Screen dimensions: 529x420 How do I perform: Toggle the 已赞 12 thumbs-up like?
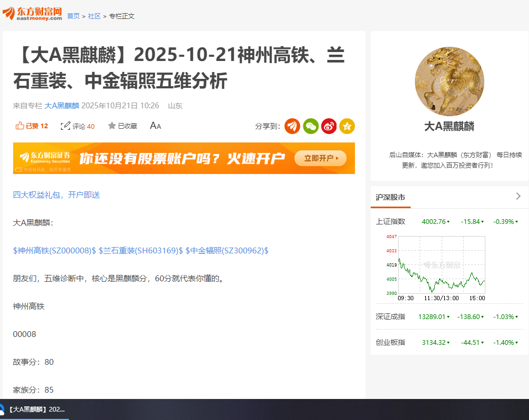[x=32, y=126]
